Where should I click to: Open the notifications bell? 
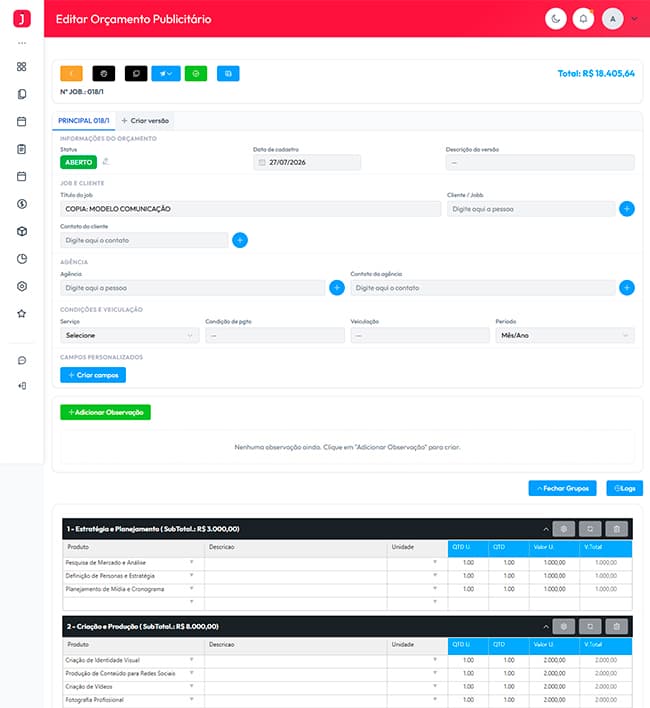coord(583,19)
